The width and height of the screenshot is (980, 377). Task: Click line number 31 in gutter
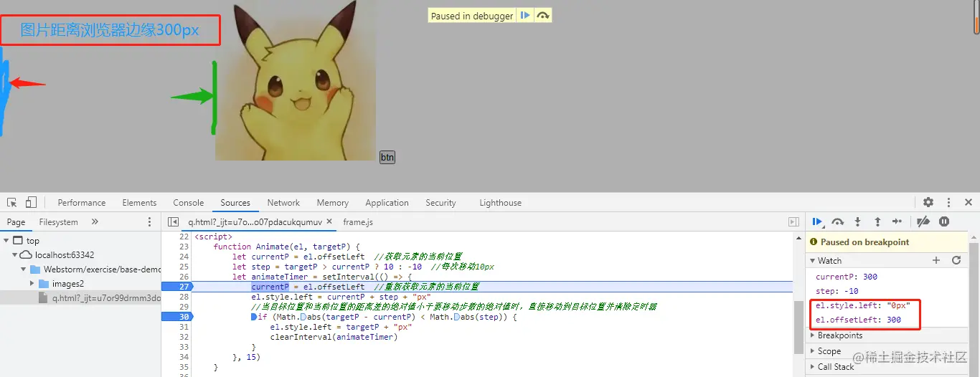184,327
